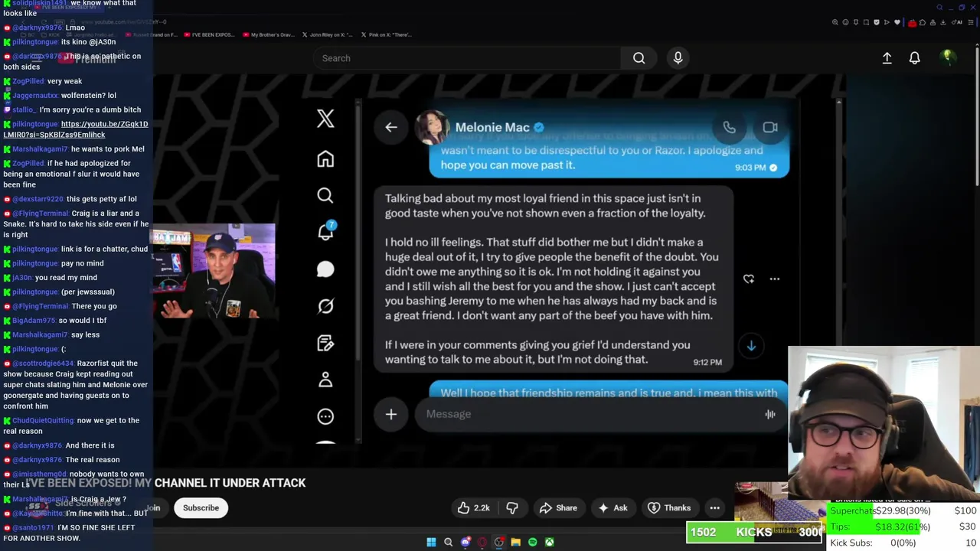
Task: Click the 9:03 PM sent timestamp
Action: (750, 168)
